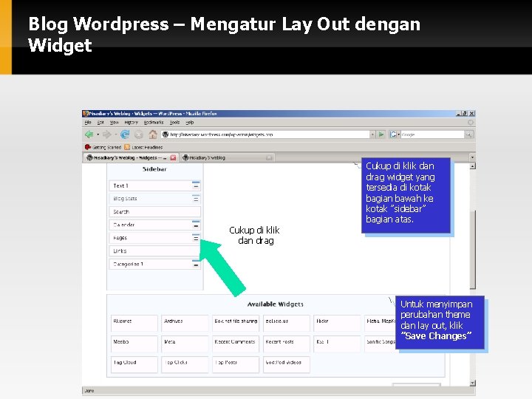Select the Blog Stats sidebar widget
532x399 pixels.
154,199
